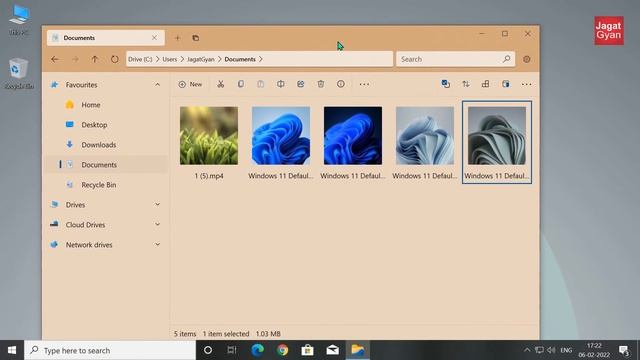Image resolution: width=640 pixels, height=360 pixels.
Task: Open Task View in the taskbar
Action: coord(232,350)
